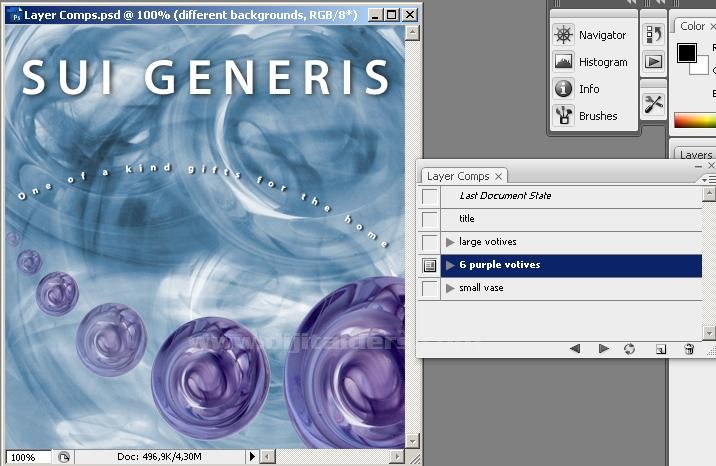Select the large votives layer comp
716x466 pixels.
tap(571, 242)
